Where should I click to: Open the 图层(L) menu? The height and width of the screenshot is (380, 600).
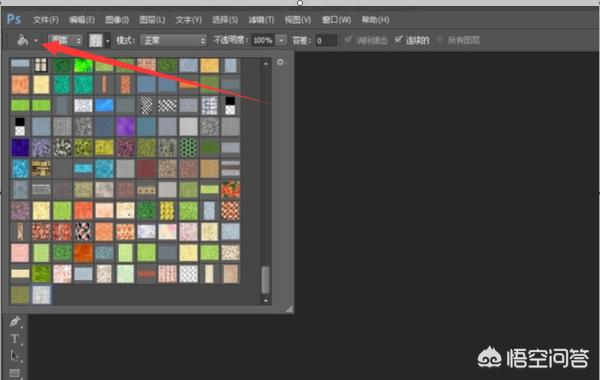click(152, 20)
